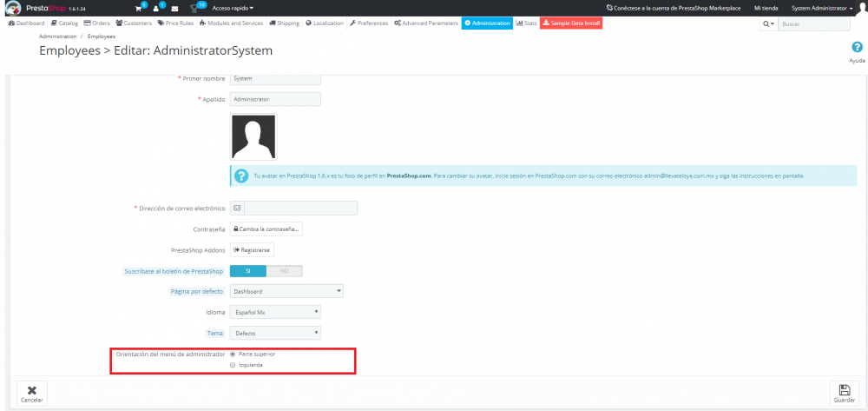This screenshot has width=868, height=411.
Task: Open the new customers notification icon
Action: pyautogui.click(x=156, y=9)
